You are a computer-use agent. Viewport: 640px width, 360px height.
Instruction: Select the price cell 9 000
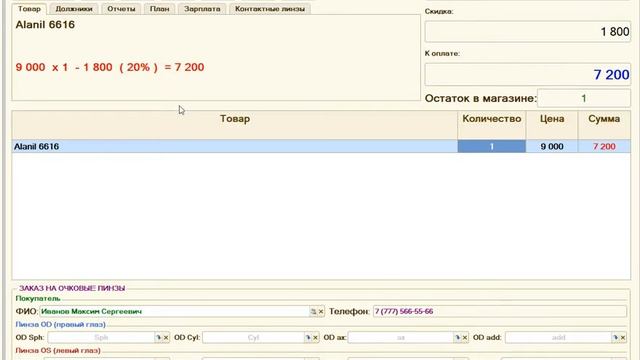[552, 147]
